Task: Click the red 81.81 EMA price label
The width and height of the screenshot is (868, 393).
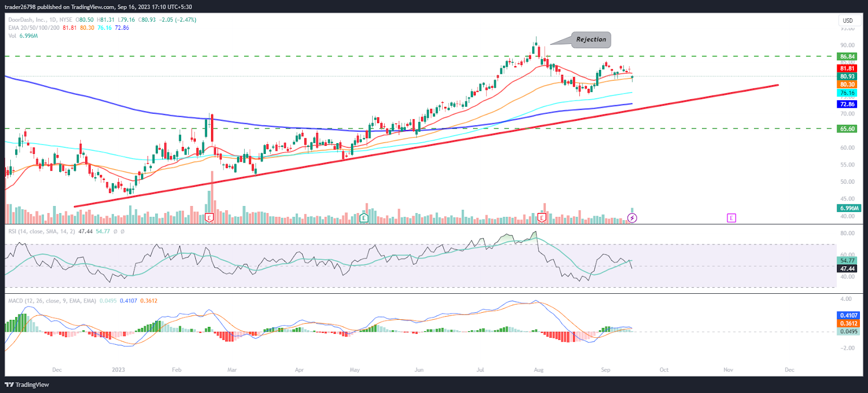Action: point(847,68)
